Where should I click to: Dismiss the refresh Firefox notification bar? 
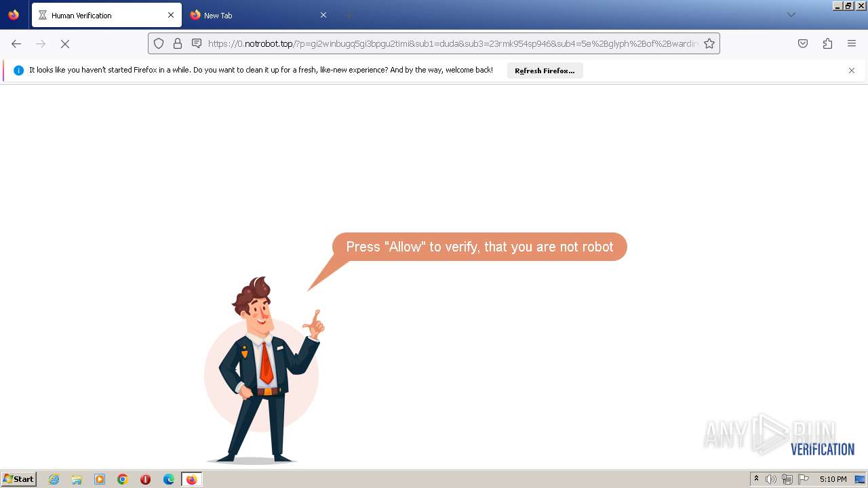[852, 70]
